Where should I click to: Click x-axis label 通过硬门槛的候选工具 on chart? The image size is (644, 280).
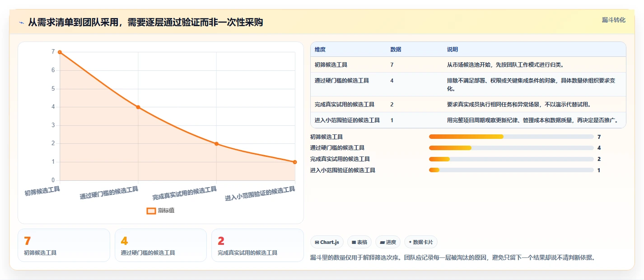[x=109, y=193]
